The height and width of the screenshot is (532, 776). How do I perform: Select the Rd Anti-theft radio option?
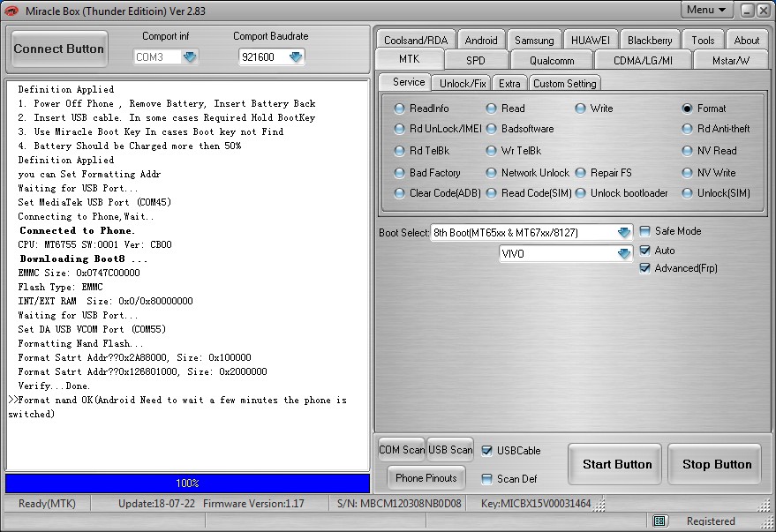687,129
